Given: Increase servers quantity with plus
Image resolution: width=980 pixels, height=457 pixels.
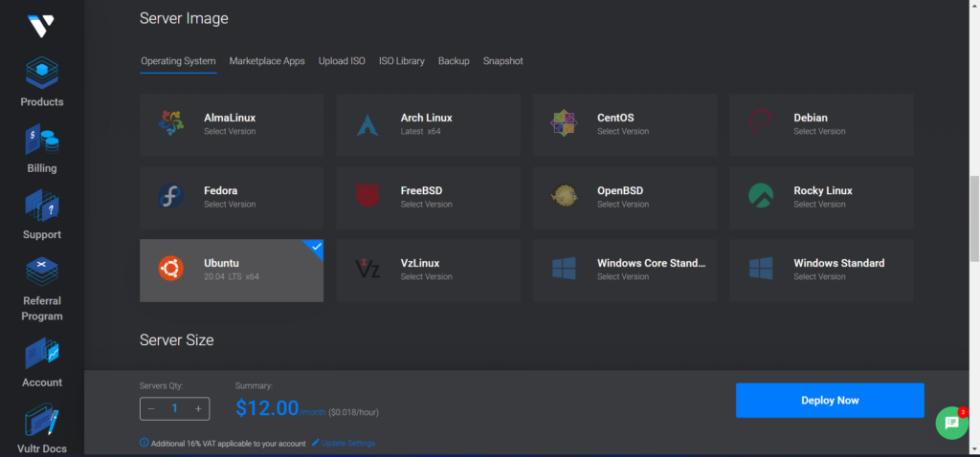Looking at the screenshot, I should (198, 409).
